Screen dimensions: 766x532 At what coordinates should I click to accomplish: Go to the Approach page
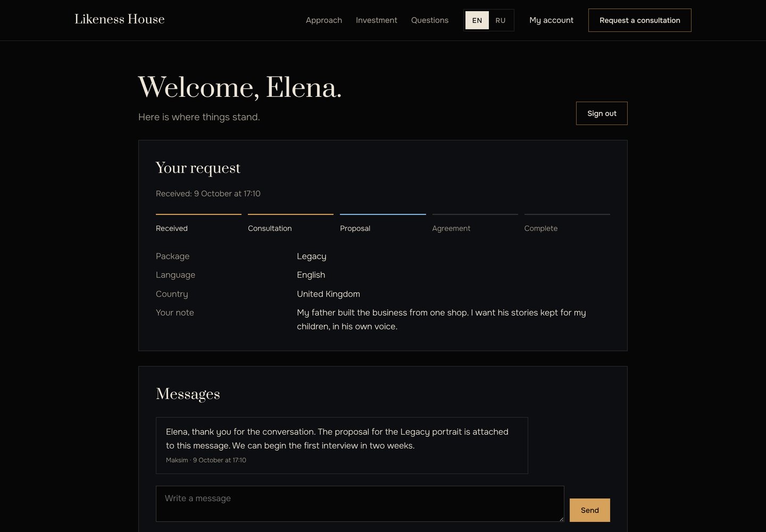[x=324, y=20]
